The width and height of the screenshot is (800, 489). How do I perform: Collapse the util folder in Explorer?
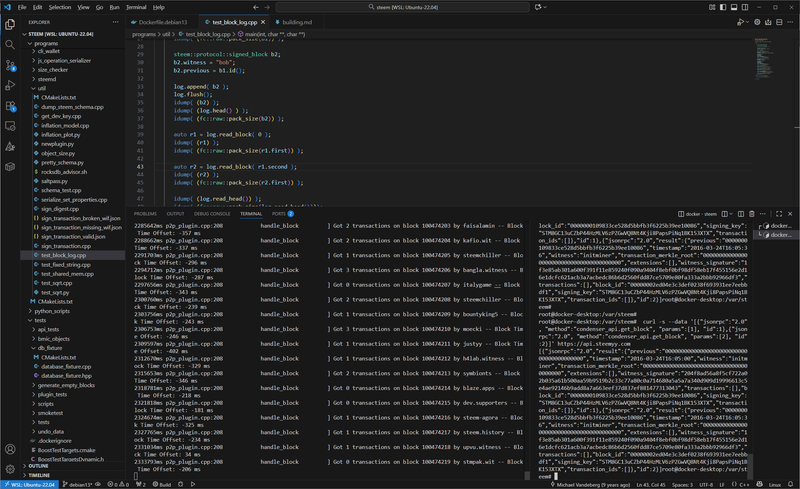coord(41,88)
